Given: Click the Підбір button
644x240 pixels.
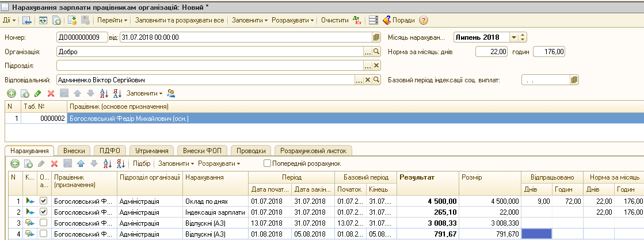Looking at the screenshot, I should click(142, 163).
